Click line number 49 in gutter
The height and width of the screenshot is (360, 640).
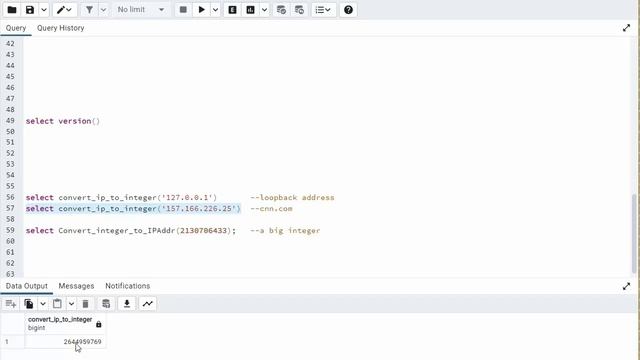(x=10, y=121)
